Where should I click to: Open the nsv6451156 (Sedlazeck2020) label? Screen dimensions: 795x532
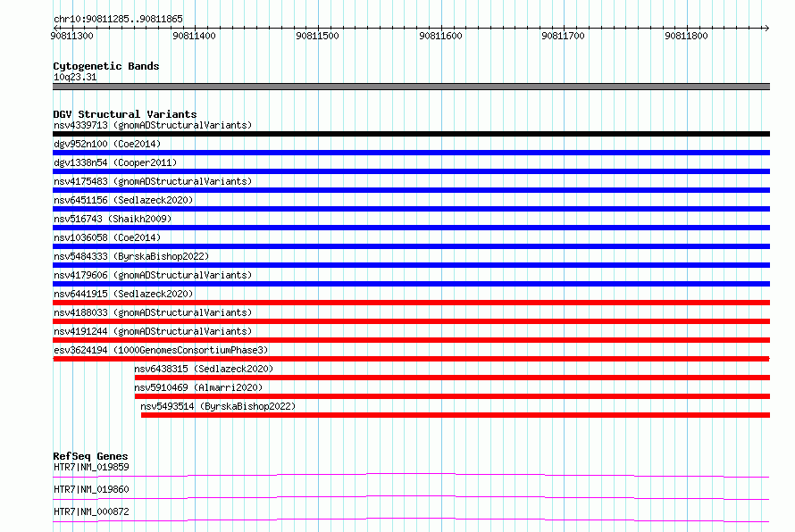coord(123,200)
